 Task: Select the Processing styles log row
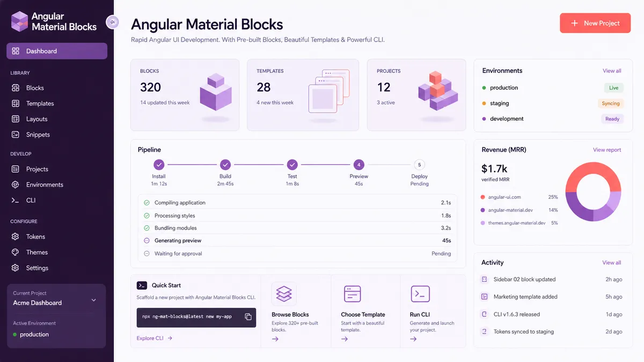coord(297,216)
